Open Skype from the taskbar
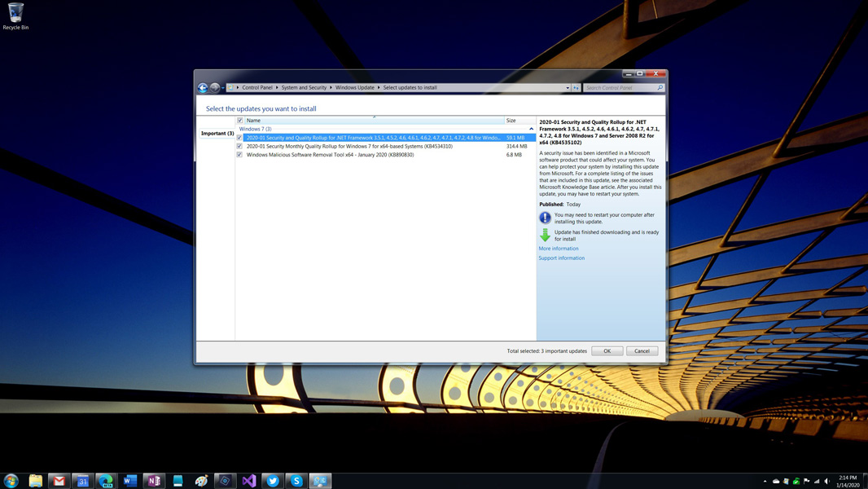 296,481
